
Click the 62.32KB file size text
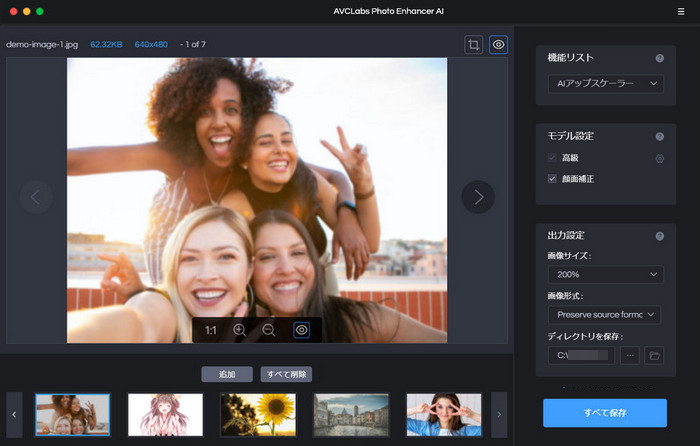[x=106, y=44]
